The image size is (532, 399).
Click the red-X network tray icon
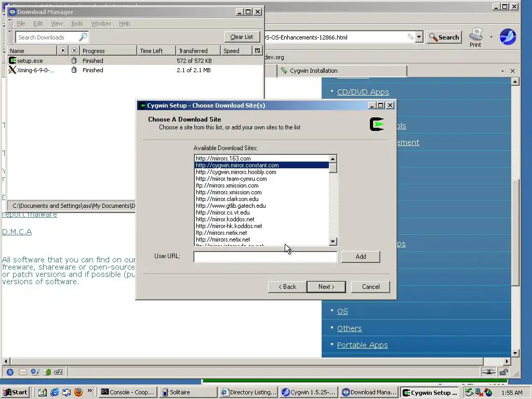point(479,393)
